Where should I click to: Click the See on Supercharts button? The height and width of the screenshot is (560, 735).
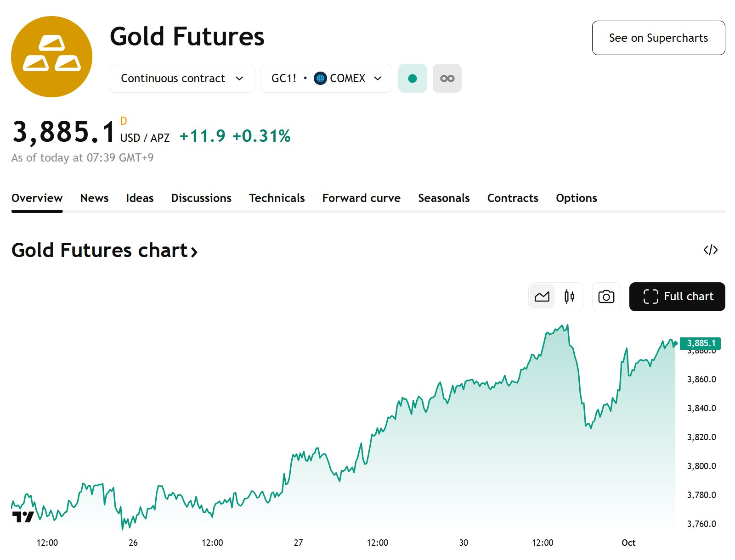(x=658, y=38)
